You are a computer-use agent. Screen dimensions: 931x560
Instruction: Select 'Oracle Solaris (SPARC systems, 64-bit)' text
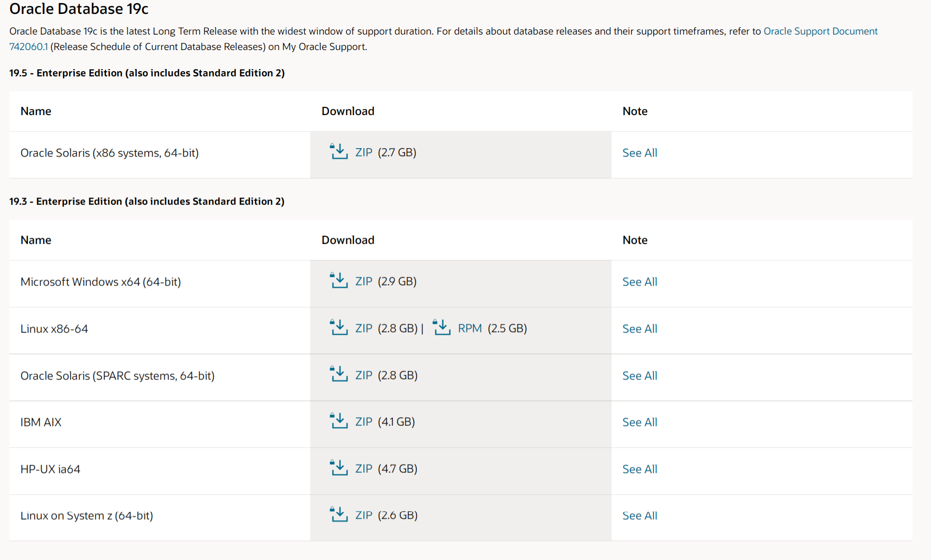coord(118,376)
